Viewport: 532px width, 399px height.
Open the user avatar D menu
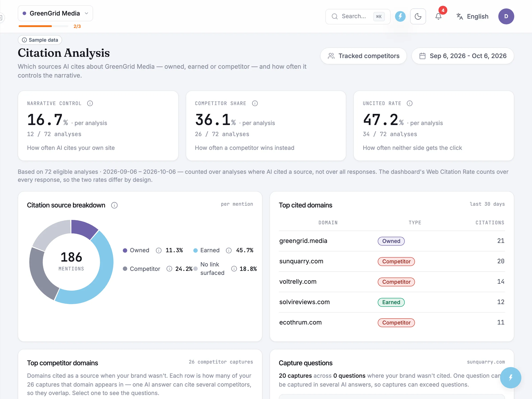(506, 16)
